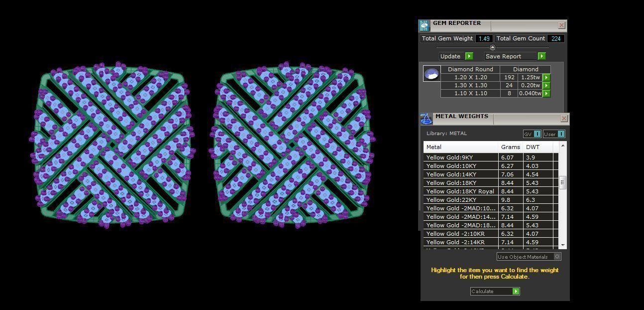Click the Total Gem Weight value field
The height and width of the screenshot is (310, 644).
coord(484,38)
